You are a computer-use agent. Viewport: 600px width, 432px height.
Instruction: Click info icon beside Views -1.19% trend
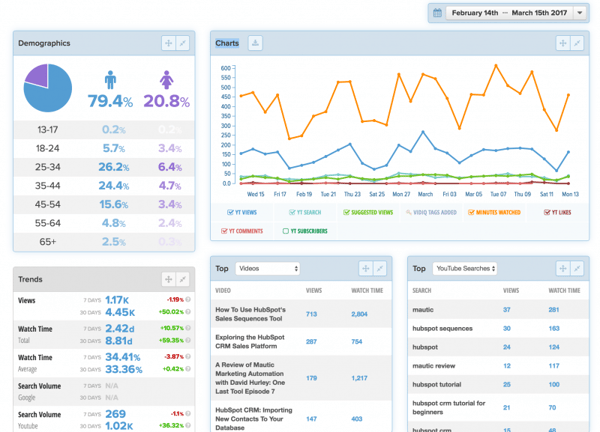point(188,300)
